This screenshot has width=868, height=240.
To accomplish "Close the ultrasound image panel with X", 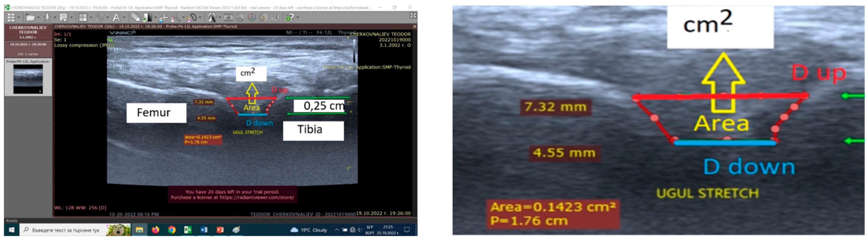I will (x=415, y=26).
